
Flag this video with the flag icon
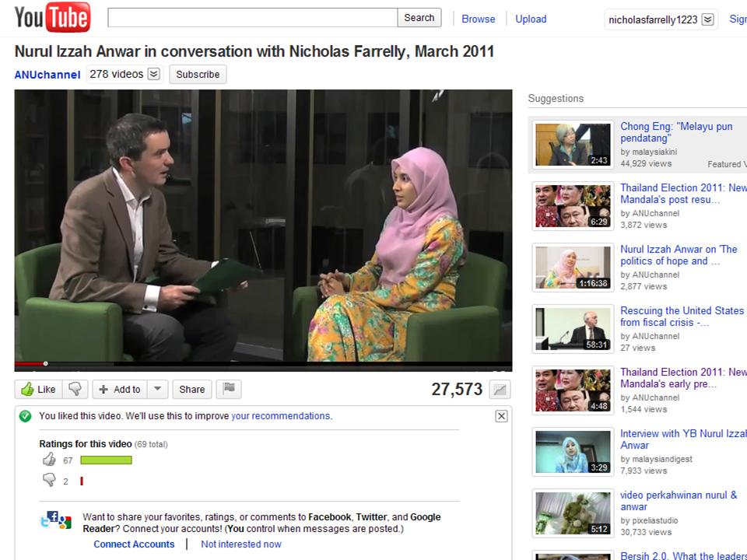229,389
